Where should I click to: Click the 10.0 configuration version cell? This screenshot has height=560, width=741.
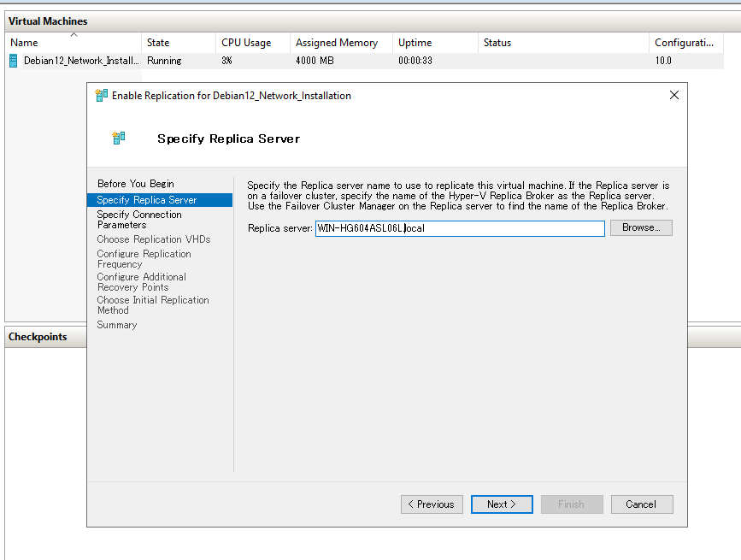tap(663, 61)
